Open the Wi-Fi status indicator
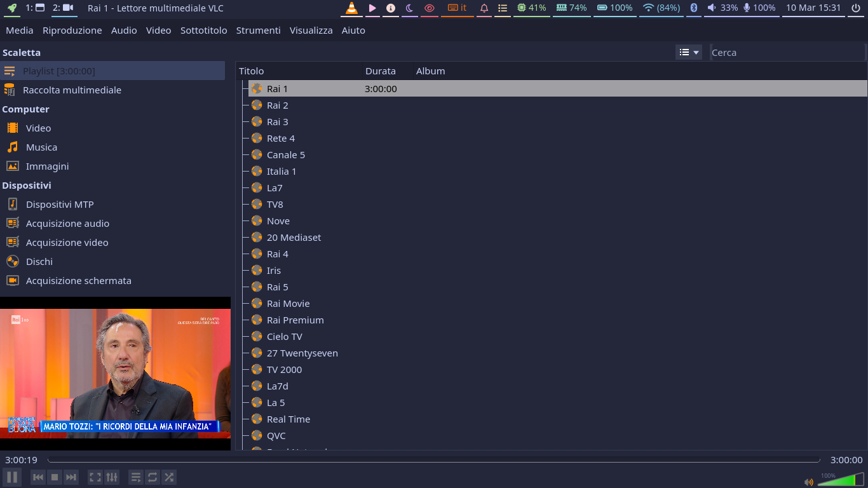This screenshot has width=868, height=488. 661,8
